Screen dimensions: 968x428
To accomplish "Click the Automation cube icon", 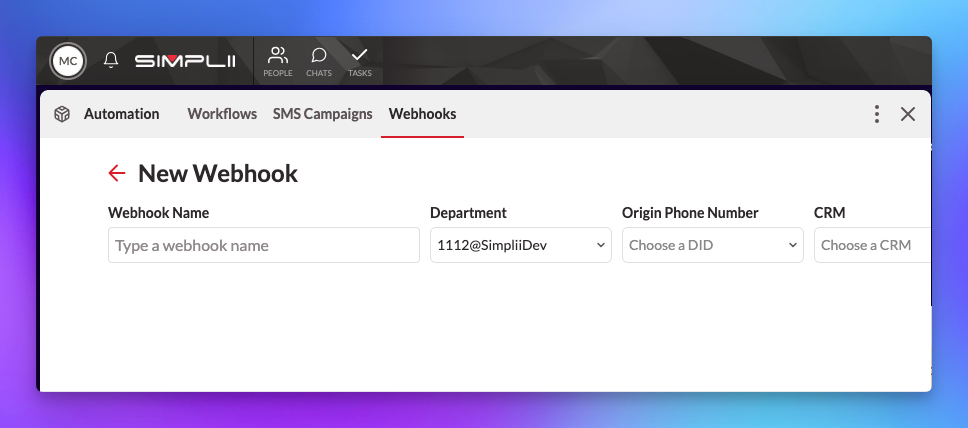I will (x=62, y=114).
